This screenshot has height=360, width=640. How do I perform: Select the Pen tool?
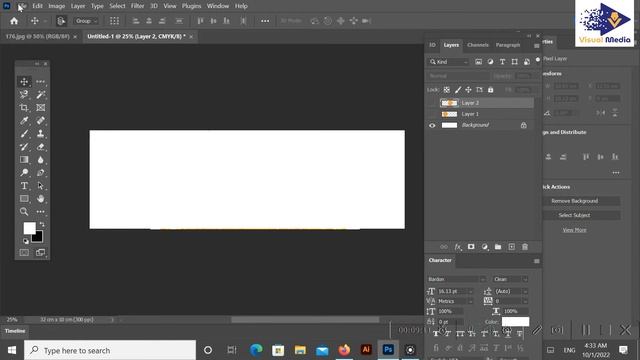[40, 173]
